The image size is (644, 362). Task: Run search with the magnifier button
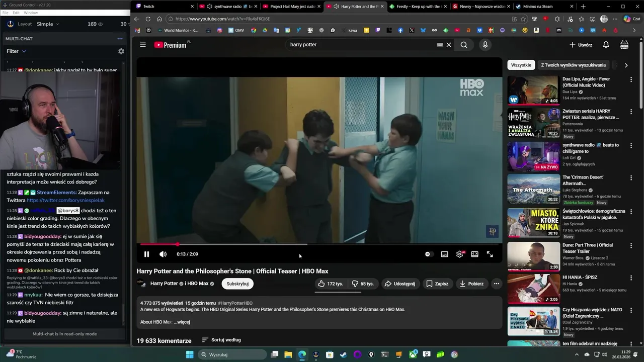click(x=464, y=45)
